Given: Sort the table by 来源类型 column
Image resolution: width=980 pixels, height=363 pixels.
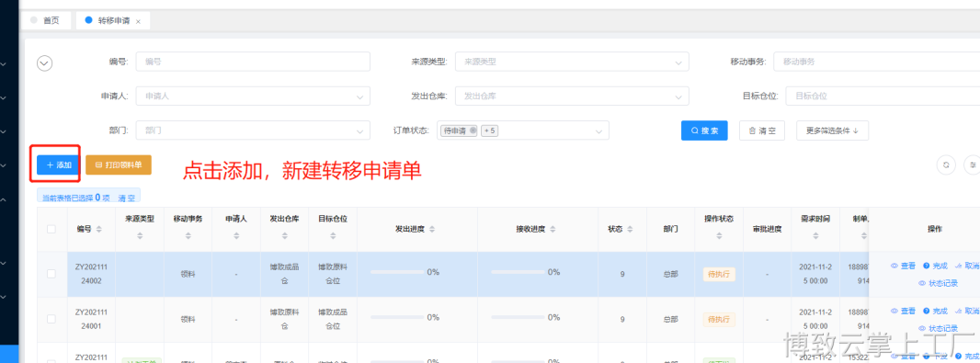Looking at the screenshot, I should (x=140, y=236).
